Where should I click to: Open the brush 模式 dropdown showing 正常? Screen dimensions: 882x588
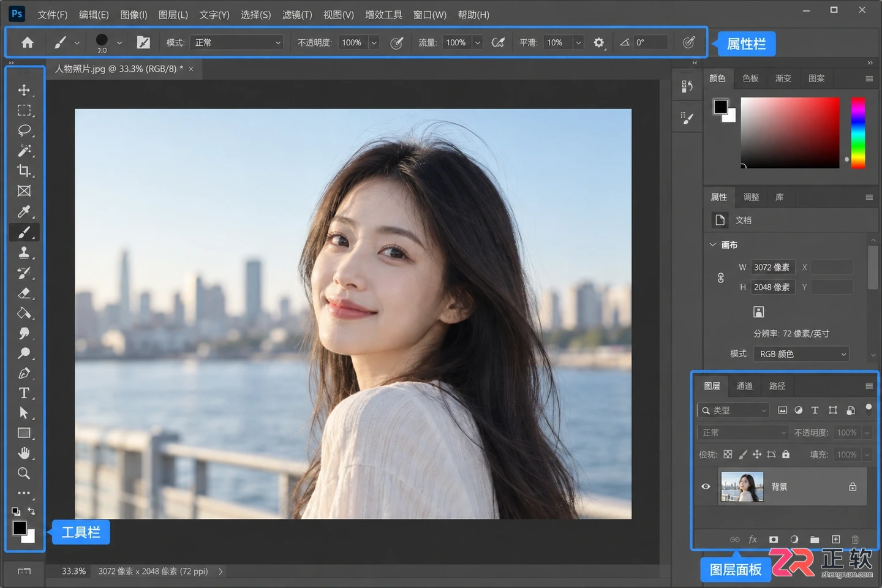(236, 42)
